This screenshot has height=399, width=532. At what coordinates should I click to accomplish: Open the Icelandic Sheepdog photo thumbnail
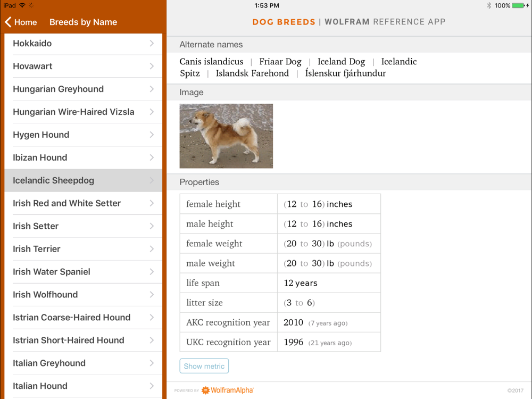(226, 136)
